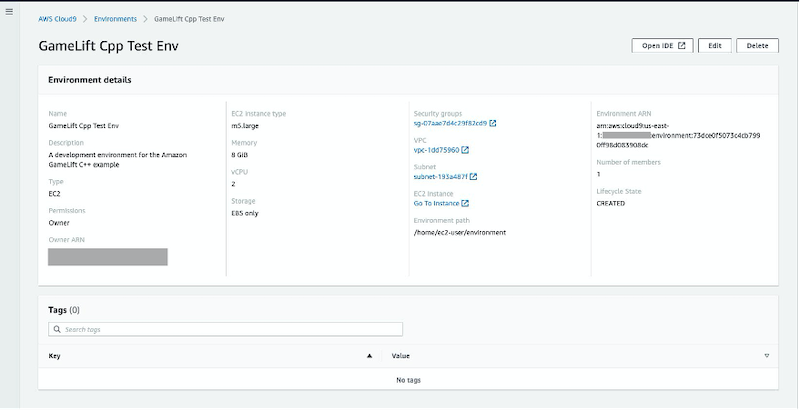Select the EC2 type value
Image resolution: width=800 pixels, height=411 pixels.
point(54,194)
